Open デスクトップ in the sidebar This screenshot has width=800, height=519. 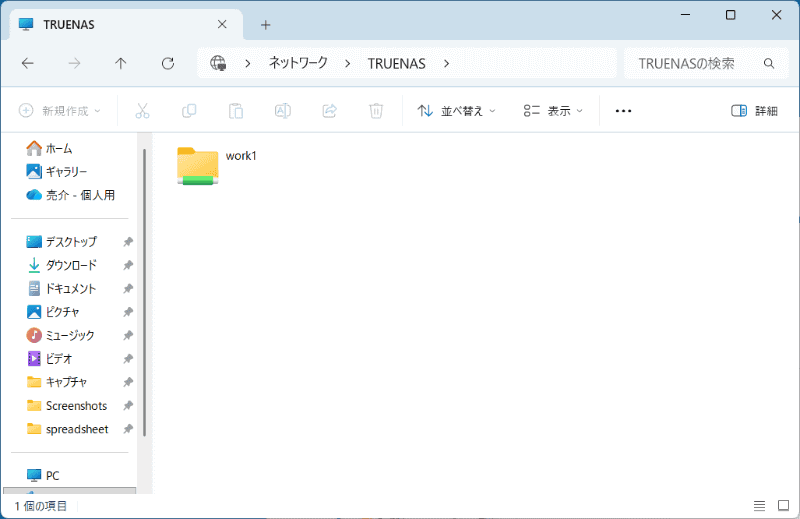pyautogui.click(x=61, y=242)
